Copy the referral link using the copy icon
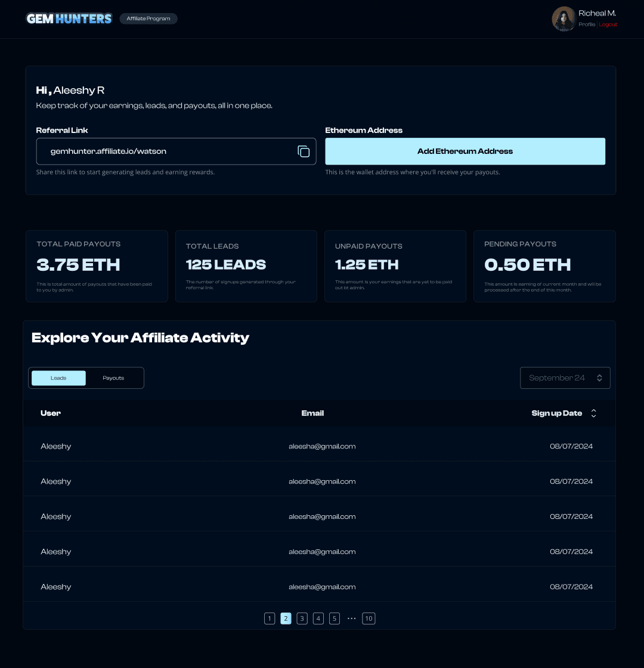The height and width of the screenshot is (668, 644). [304, 151]
